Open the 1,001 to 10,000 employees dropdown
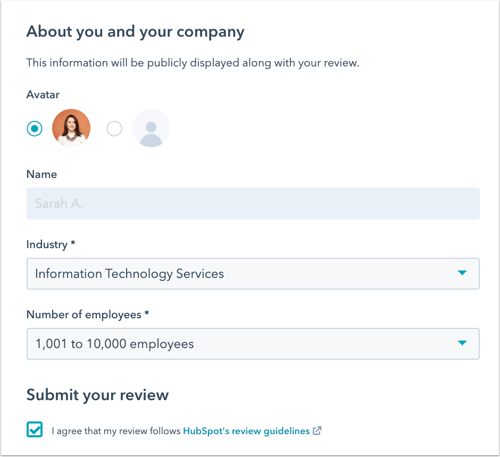Viewport: 500px width, 457px height. [253, 344]
